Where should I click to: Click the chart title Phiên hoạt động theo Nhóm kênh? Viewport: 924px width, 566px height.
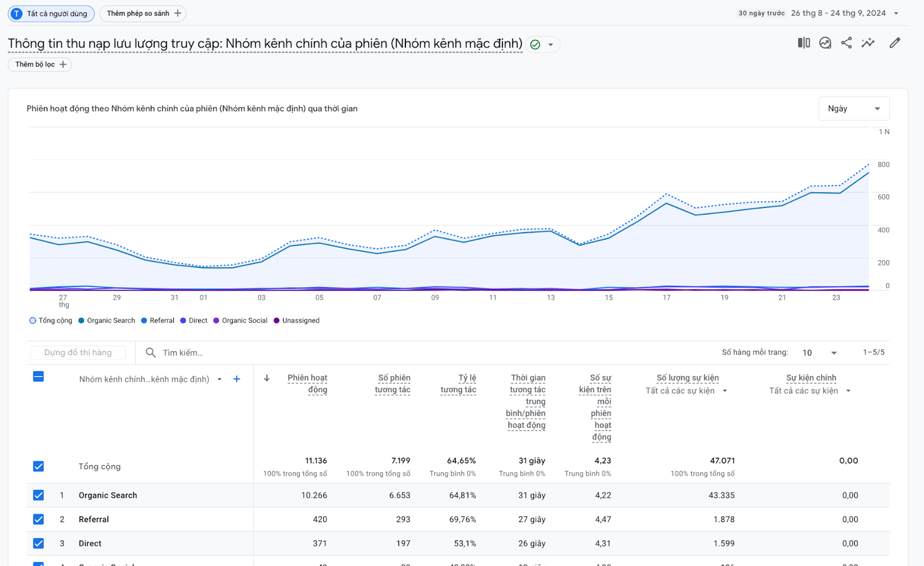[192, 109]
